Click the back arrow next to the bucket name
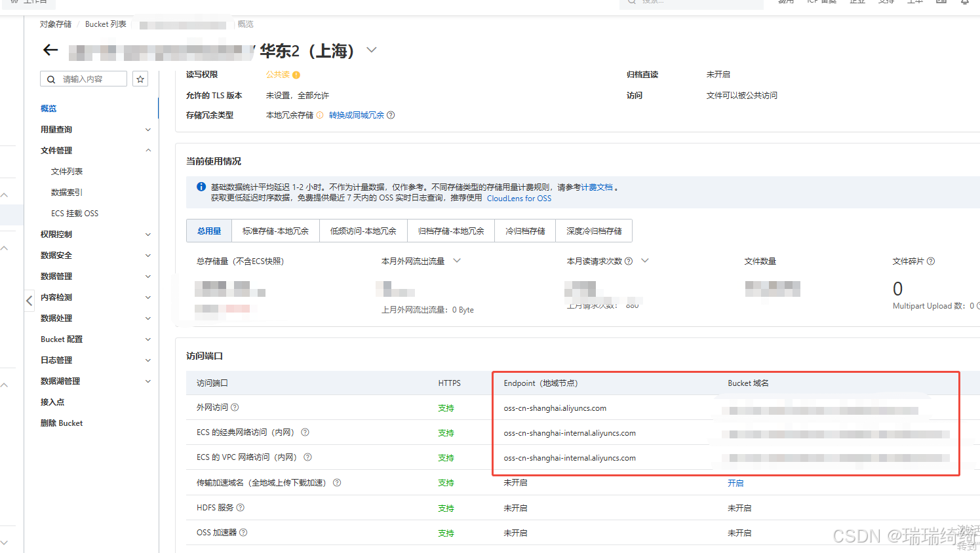 click(50, 50)
